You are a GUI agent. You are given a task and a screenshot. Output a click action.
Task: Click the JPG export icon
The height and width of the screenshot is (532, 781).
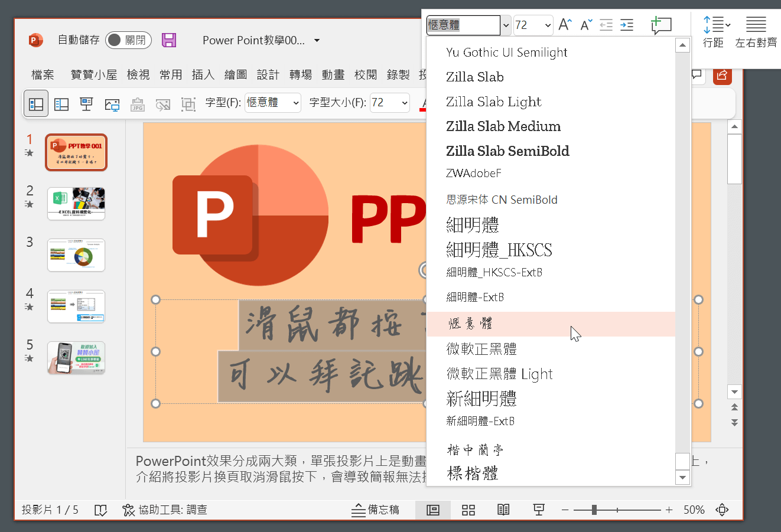coord(138,104)
